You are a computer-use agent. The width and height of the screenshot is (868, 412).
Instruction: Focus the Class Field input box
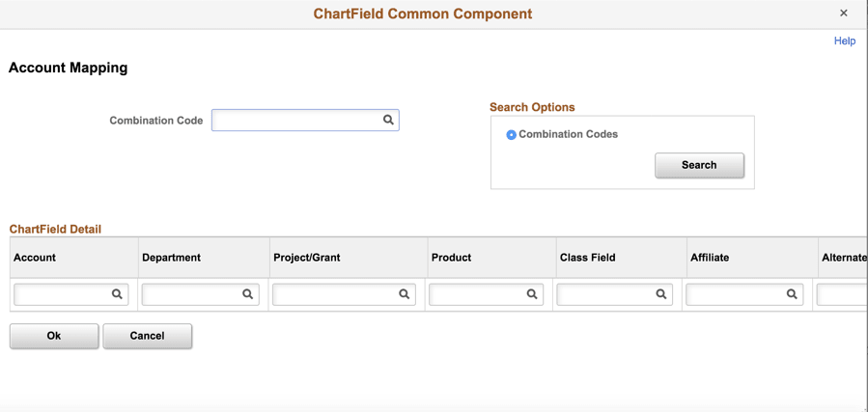605,294
